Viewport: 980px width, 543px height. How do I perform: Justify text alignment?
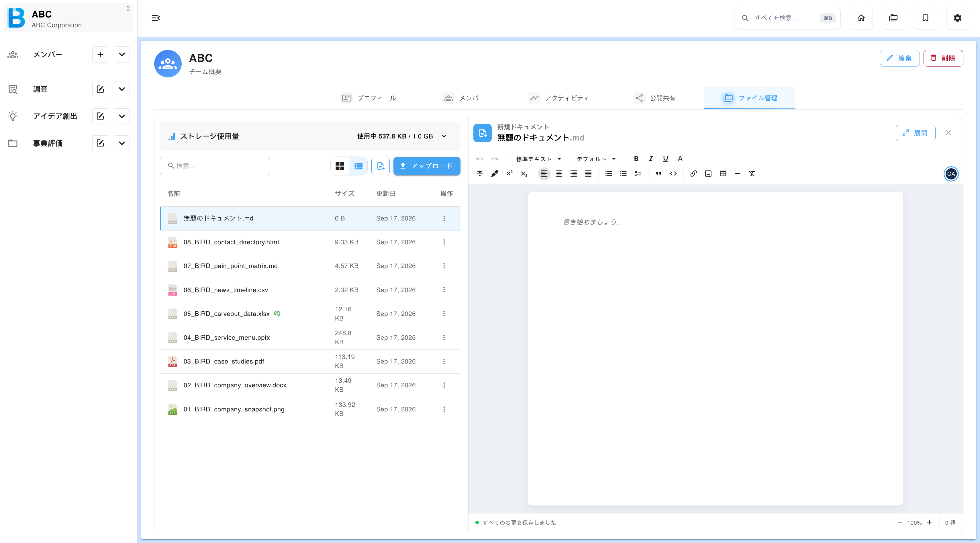click(588, 173)
